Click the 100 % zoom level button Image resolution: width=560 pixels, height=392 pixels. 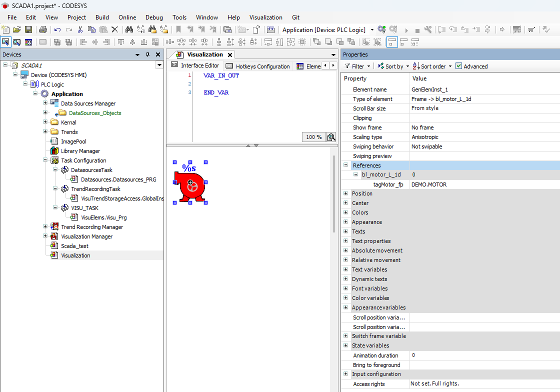[x=314, y=137]
